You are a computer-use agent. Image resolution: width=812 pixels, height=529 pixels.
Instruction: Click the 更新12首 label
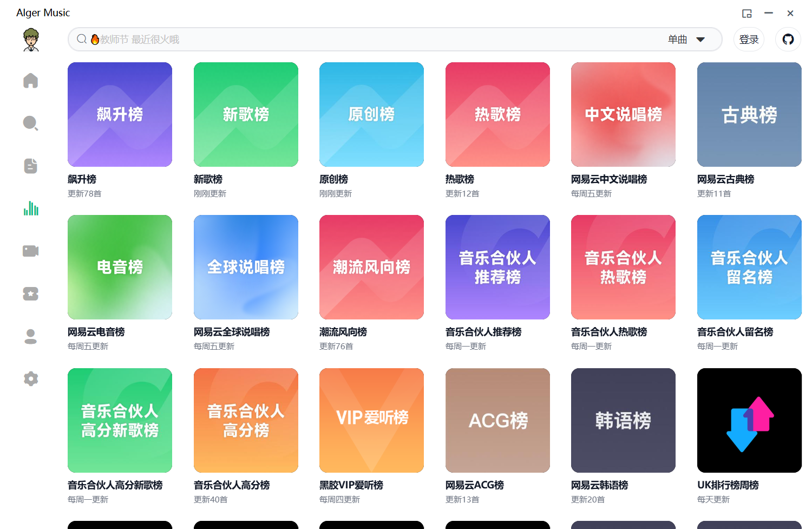click(462, 194)
